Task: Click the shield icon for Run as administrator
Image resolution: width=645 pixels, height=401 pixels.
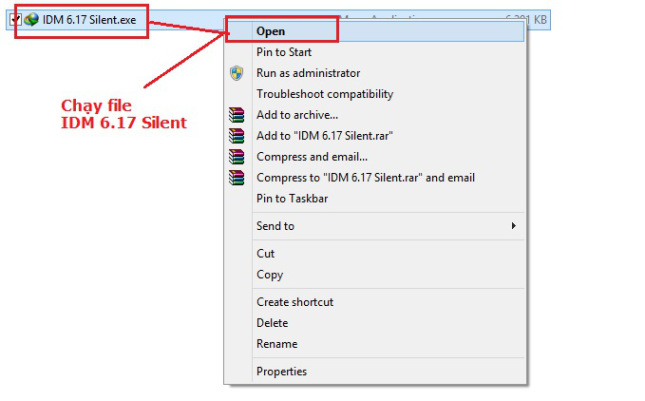Action: pos(237,73)
